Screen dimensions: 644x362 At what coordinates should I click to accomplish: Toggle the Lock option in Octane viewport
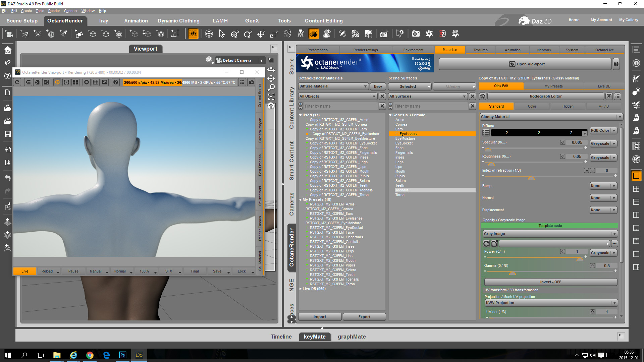click(x=241, y=271)
